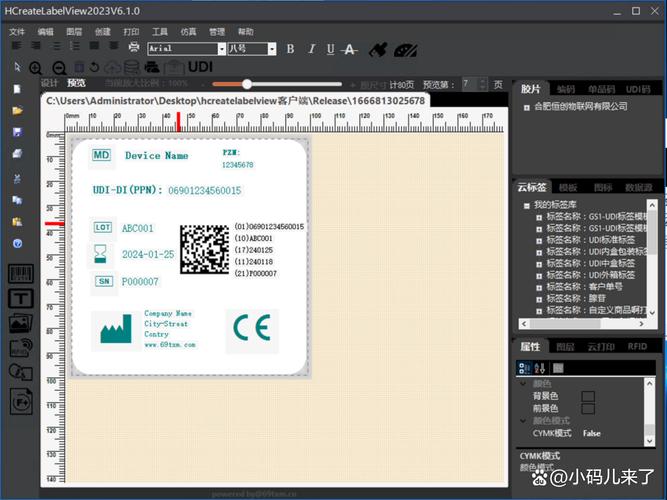Click the zoom ratio slider handle

[247, 84]
